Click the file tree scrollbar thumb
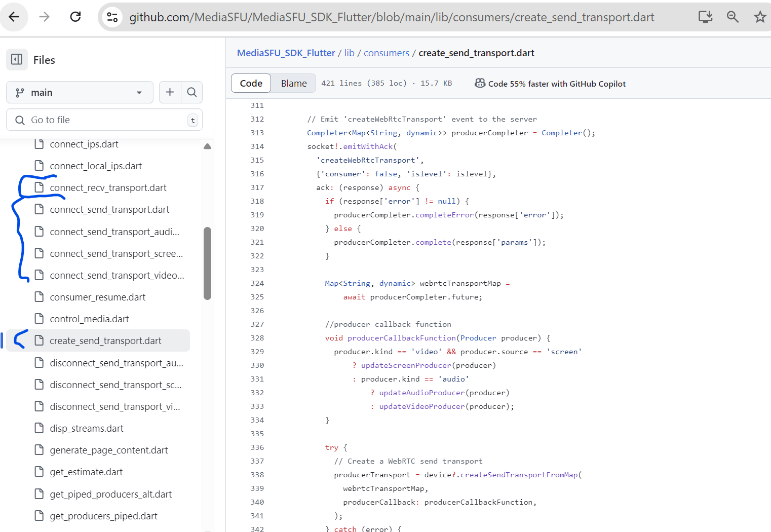771x532 pixels. point(207,263)
